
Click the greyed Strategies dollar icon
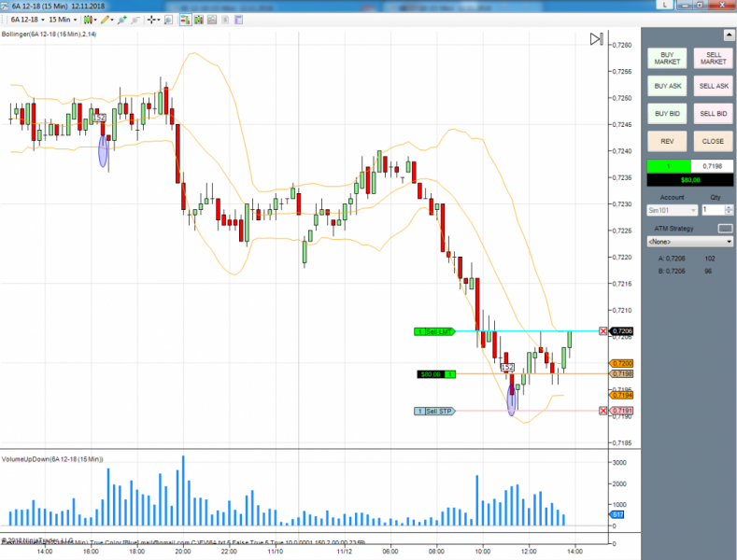[225, 20]
